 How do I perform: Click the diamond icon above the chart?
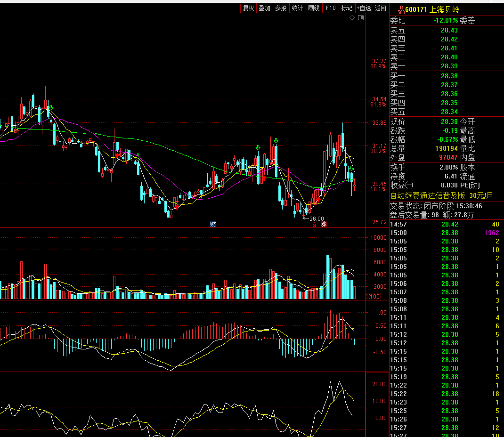click(x=352, y=18)
